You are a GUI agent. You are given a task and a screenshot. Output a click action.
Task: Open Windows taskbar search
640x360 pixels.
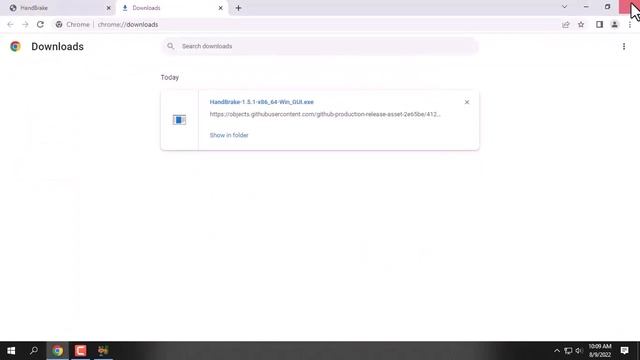34,351
